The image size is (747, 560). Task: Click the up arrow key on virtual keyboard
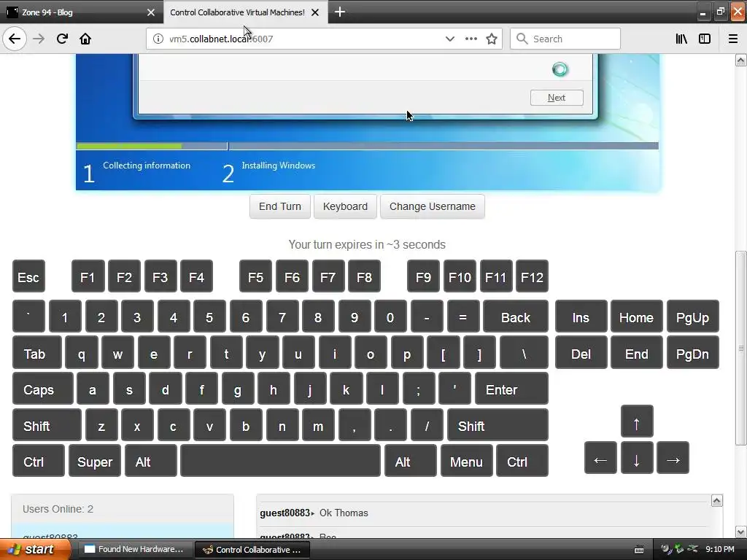tap(636, 421)
